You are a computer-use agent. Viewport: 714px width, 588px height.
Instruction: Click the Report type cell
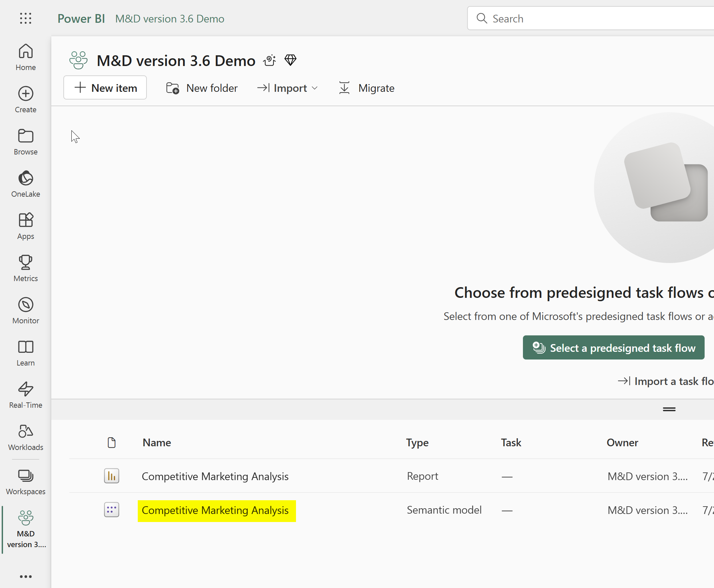[x=423, y=476]
